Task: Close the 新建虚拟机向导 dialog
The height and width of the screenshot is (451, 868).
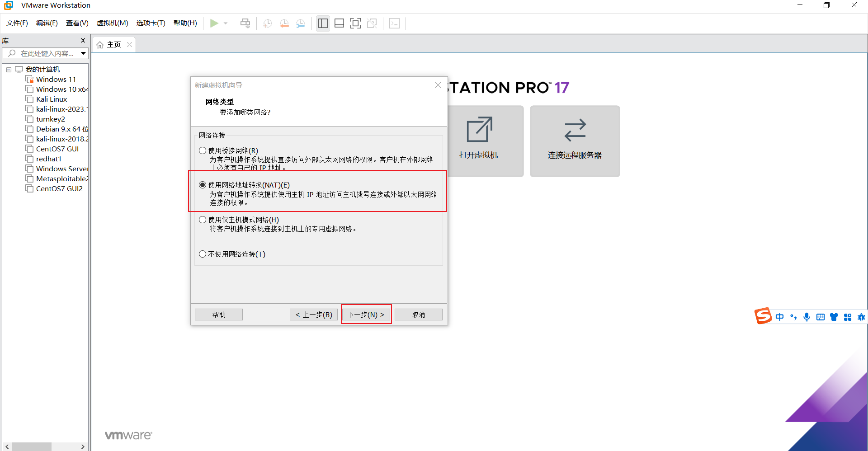Action: (x=438, y=85)
